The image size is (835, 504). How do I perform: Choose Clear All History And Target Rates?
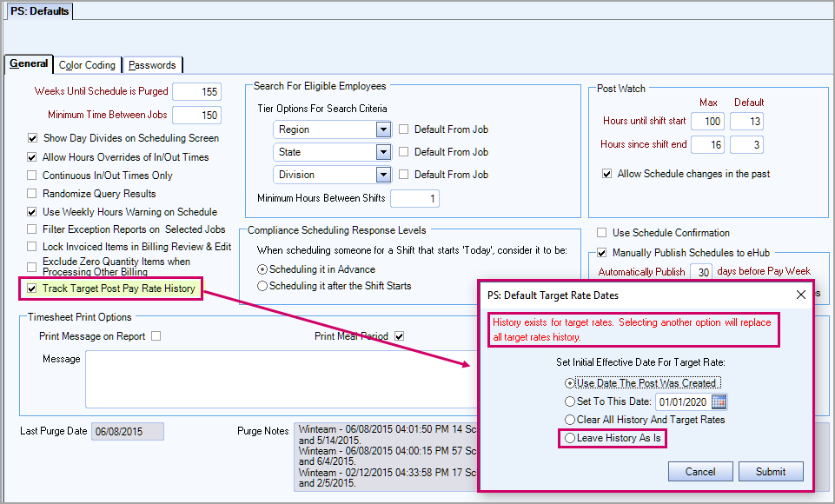click(x=570, y=420)
